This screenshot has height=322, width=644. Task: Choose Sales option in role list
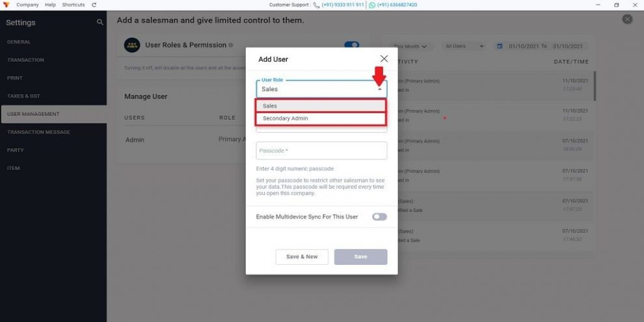[x=321, y=106]
